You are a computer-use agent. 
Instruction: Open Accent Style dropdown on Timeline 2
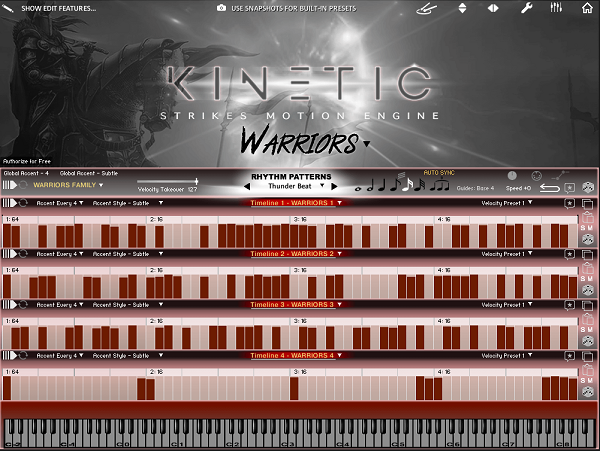point(128,254)
